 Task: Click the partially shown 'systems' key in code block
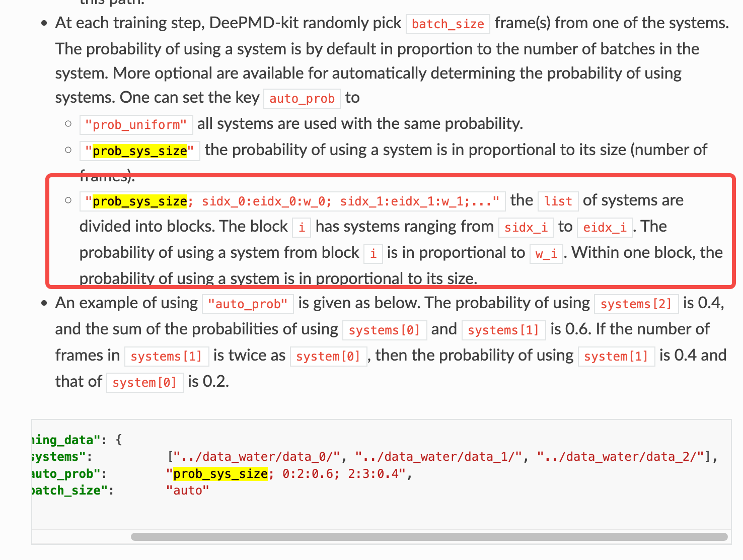58,457
